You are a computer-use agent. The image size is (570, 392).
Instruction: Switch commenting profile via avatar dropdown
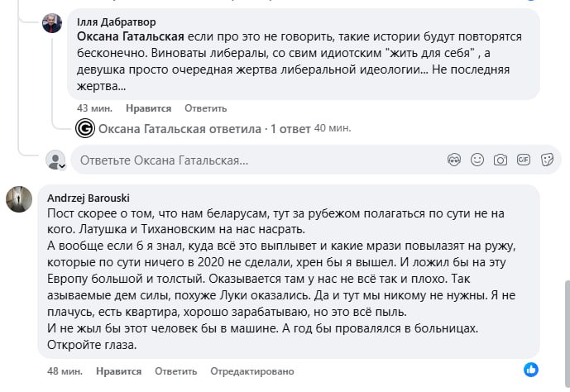55,160
